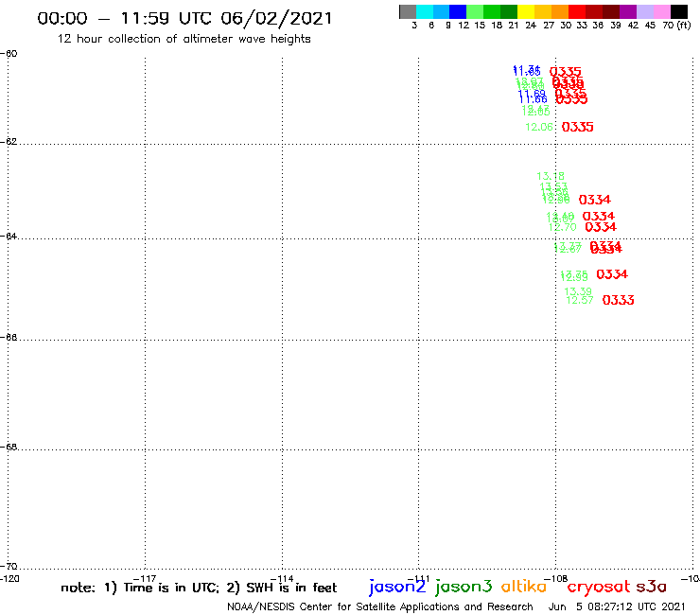
Task: Select the latitude axis label '-64'
Action: coord(9,236)
